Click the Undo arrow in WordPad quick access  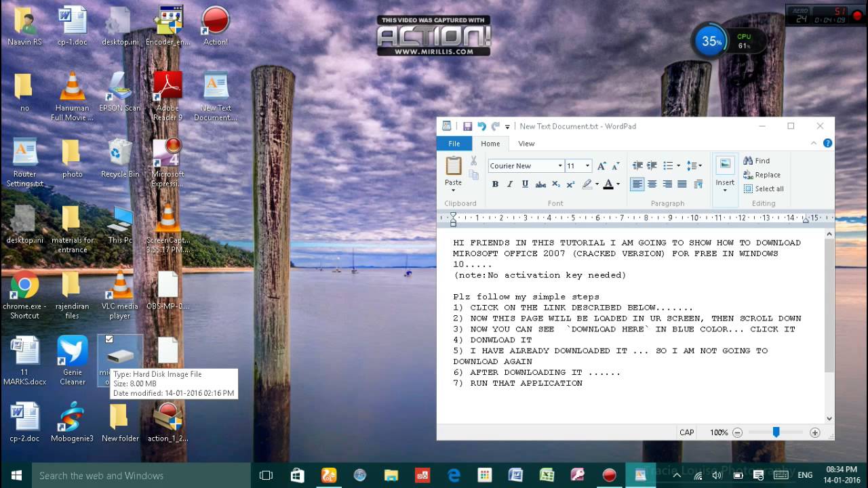point(481,126)
